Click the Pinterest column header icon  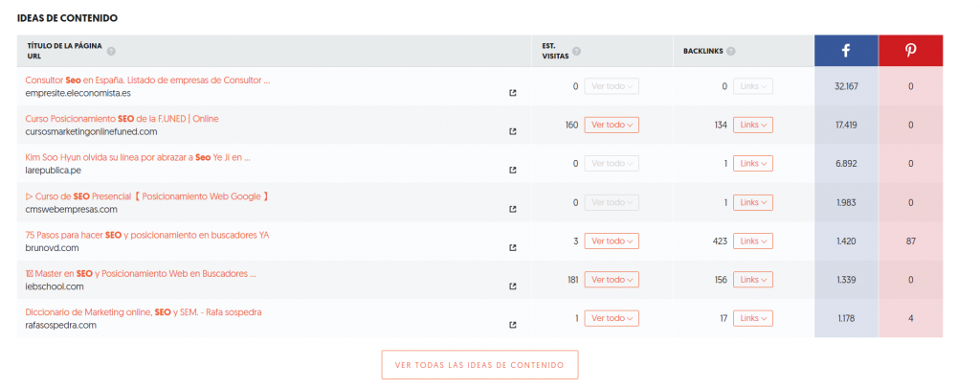pyautogui.click(x=911, y=52)
